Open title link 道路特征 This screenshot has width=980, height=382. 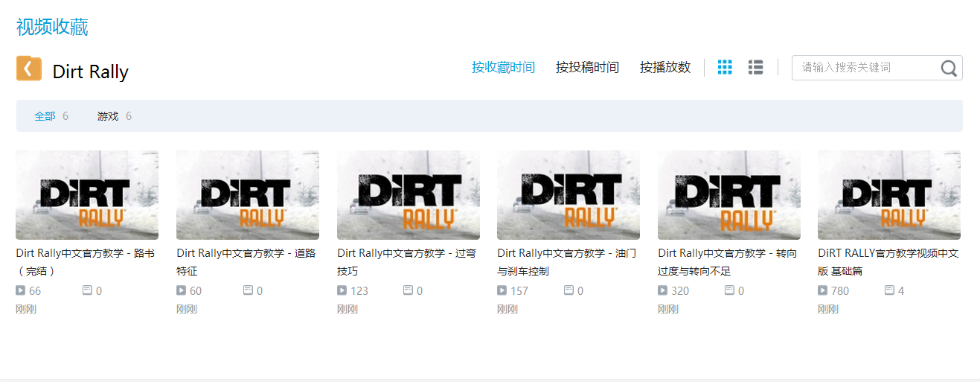click(246, 262)
